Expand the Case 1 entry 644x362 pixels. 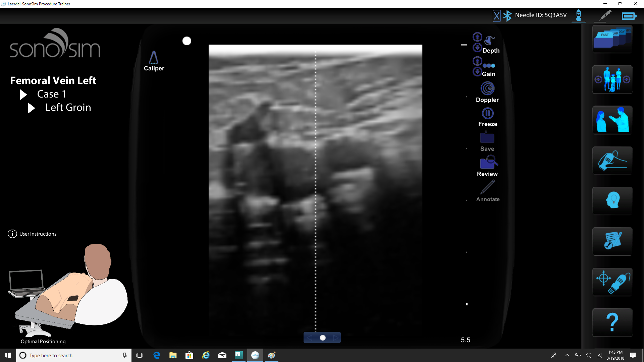[x=23, y=94]
